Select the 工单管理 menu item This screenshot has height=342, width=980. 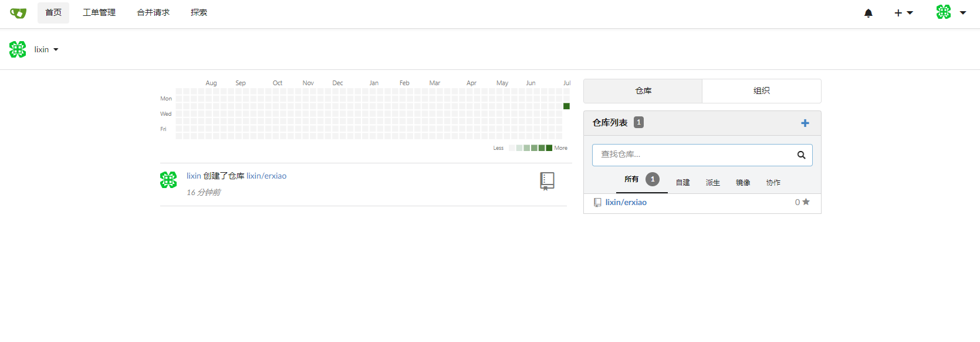[99, 12]
